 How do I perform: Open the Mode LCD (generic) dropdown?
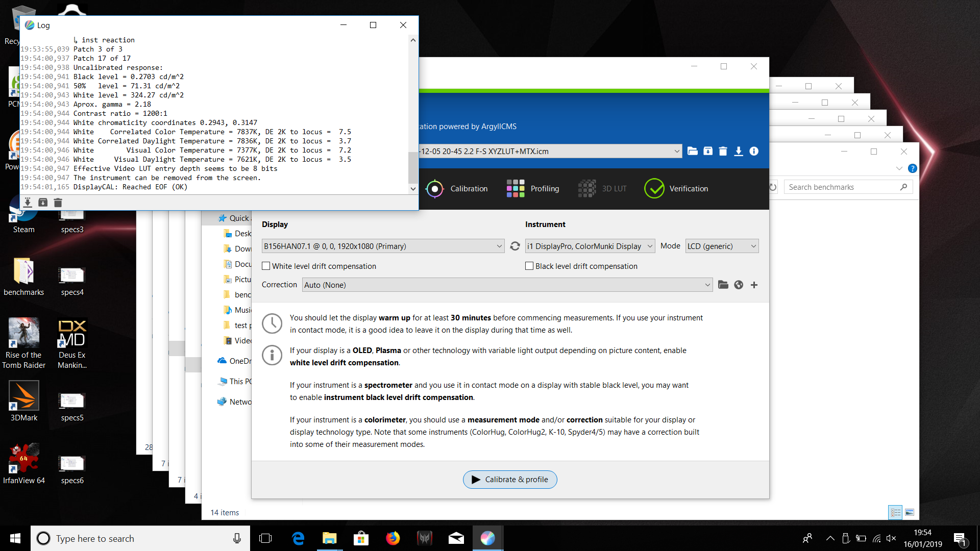tap(722, 246)
